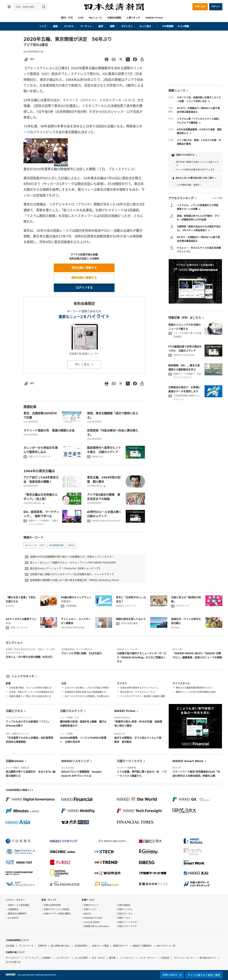Screen dimensions: 228x980
Task: Click お問い合わせ button in footer bar
Action: pyautogui.click(x=172, y=975)
